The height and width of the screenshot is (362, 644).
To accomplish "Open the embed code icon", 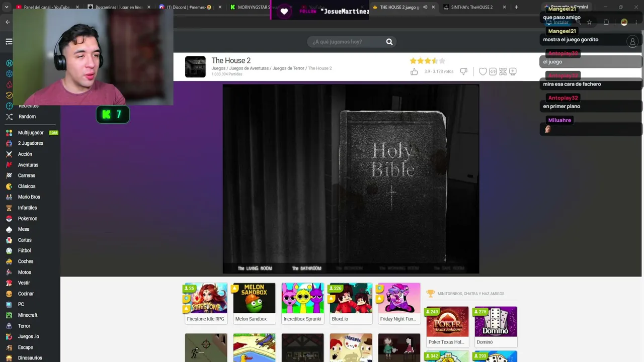I will pyautogui.click(x=493, y=72).
